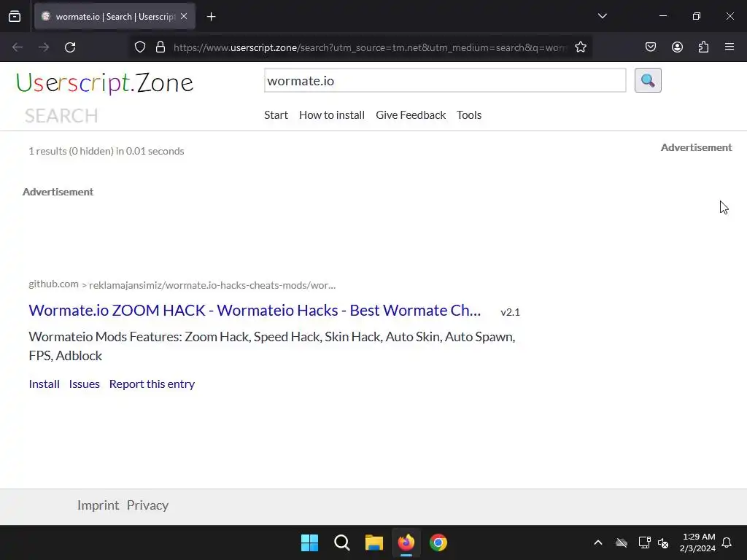This screenshot has width=747, height=560.
Task: Reload the page with the refresh icon
Action: pos(70,47)
